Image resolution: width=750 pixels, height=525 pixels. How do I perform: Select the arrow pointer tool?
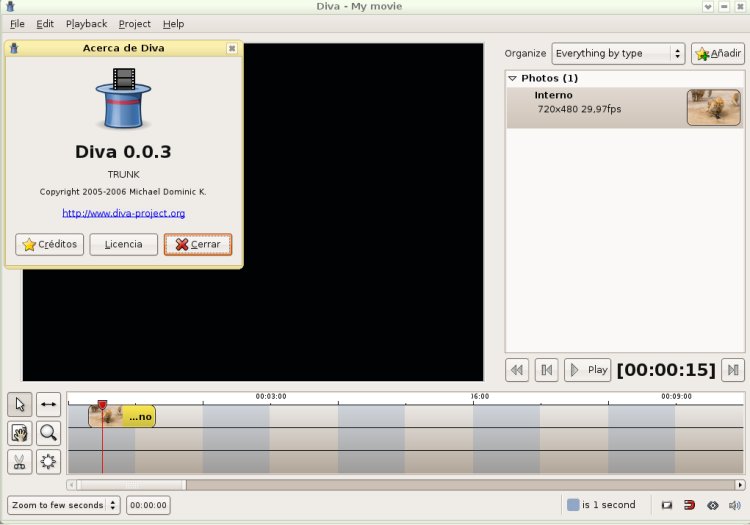19,404
